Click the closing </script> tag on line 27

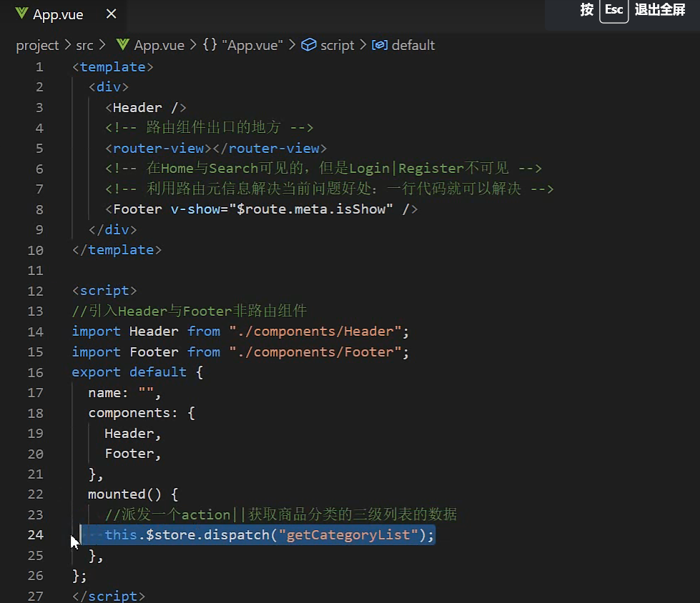tap(109, 596)
